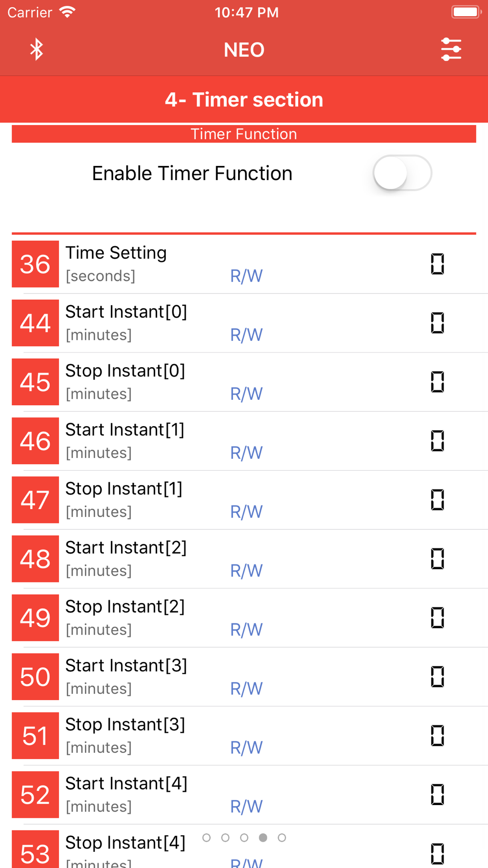
Task: Tap the red 36 parameter badge
Action: (x=35, y=264)
